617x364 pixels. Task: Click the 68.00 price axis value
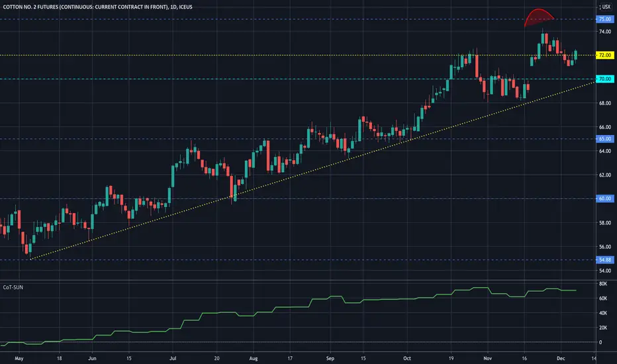(605, 103)
